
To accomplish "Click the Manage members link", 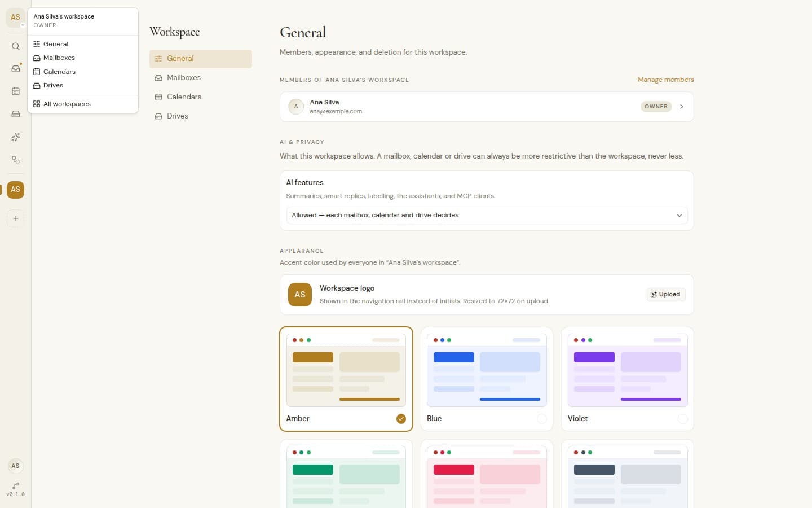I will (x=665, y=80).
